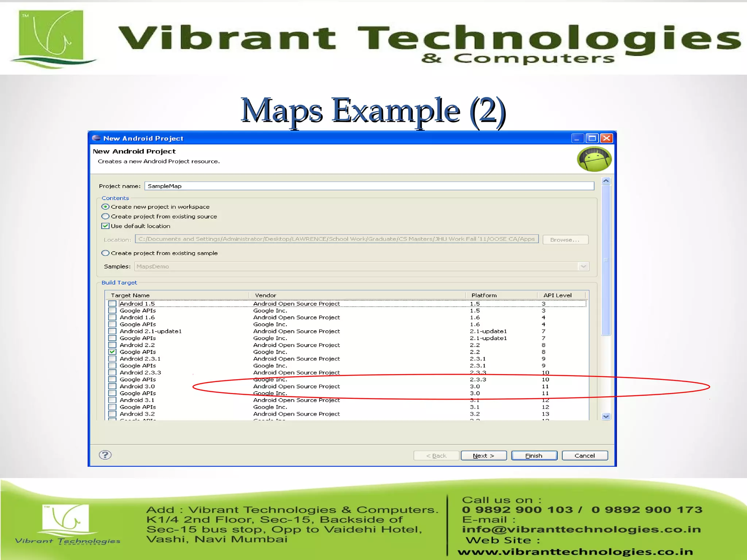Check the Android 3.0 build target
The width and height of the screenshot is (747, 560).
pos(112,386)
